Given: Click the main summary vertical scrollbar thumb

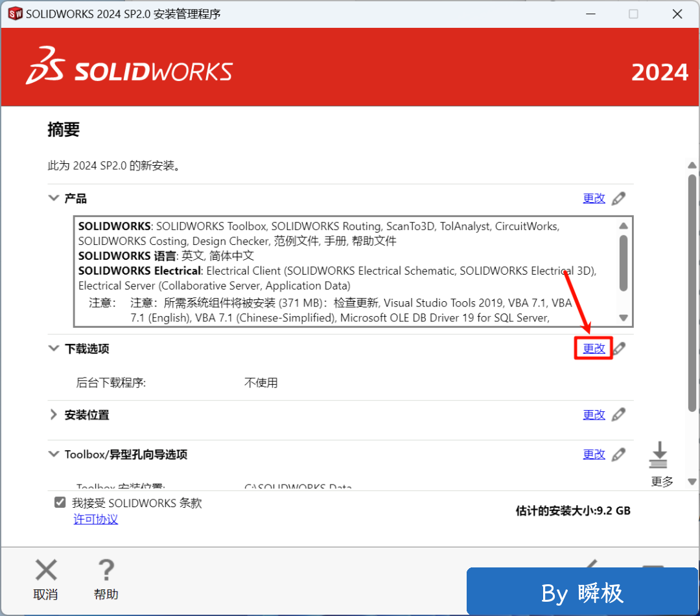Looking at the screenshot, I should tap(692, 291).
